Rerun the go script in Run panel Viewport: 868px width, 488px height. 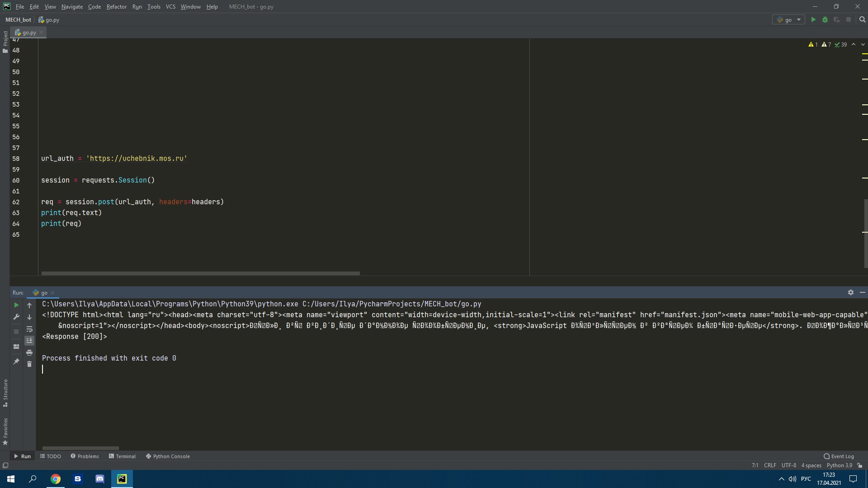(x=16, y=305)
